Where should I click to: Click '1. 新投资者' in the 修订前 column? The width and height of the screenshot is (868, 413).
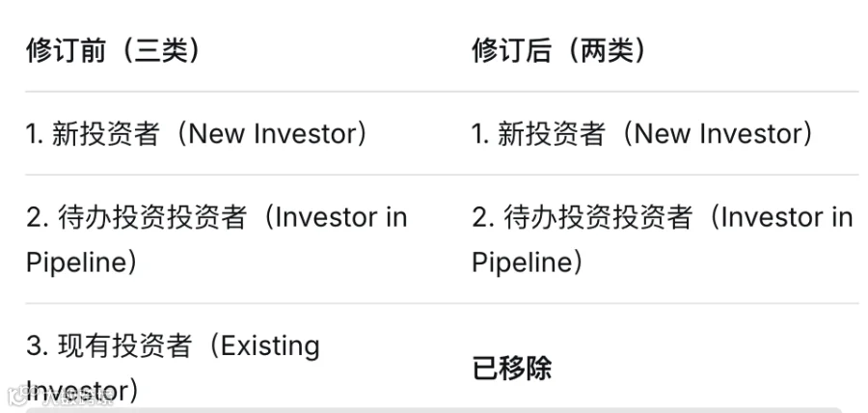93,134
